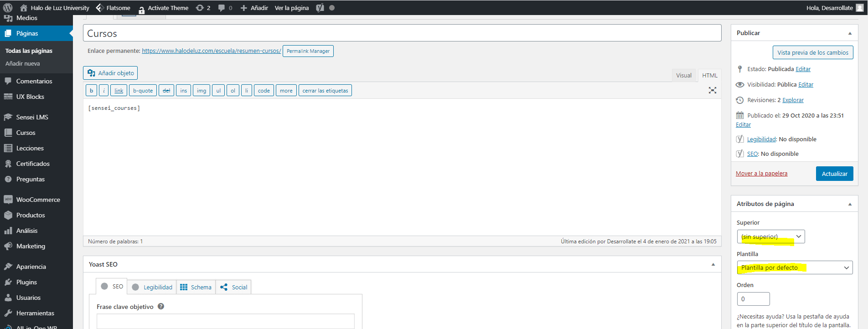Click the Añadir objeto media button
This screenshot has height=329, width=868.
[110, 73]
